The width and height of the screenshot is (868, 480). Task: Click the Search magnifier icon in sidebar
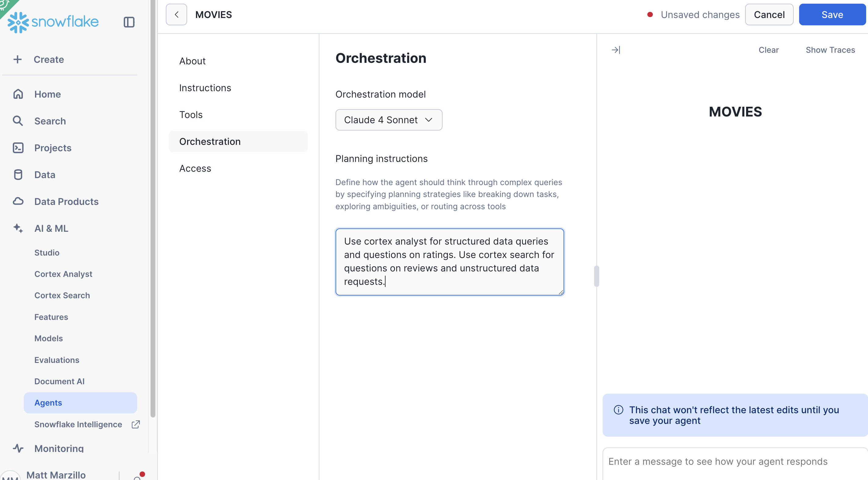[x=18, y=121]
